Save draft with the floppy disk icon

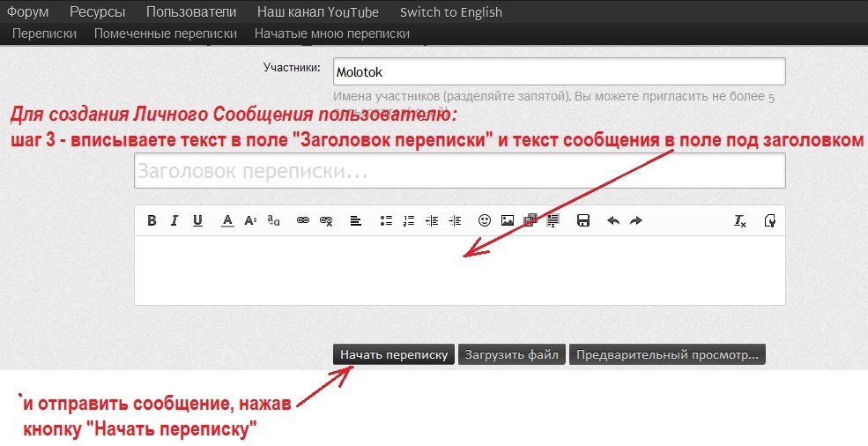[582, 221]
